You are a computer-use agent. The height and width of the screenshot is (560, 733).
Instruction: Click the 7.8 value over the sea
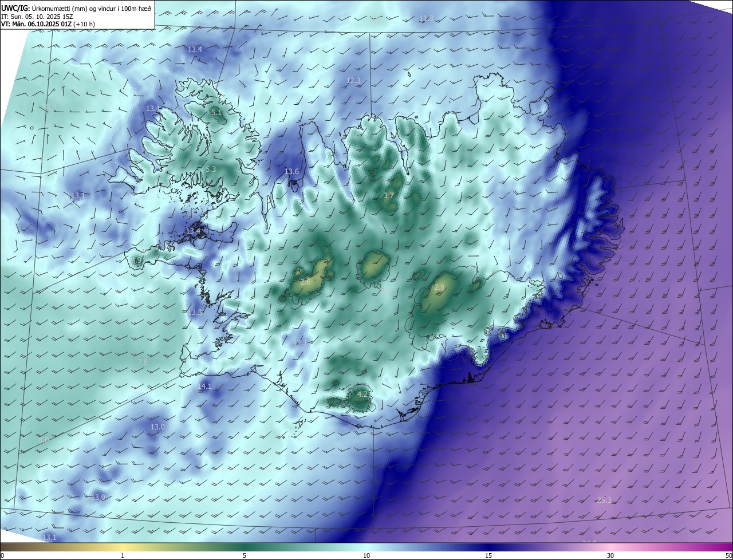[x=143, y=362]
